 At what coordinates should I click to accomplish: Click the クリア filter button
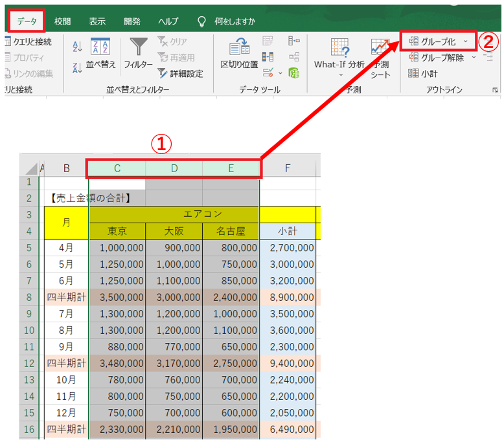coord(172,41)
